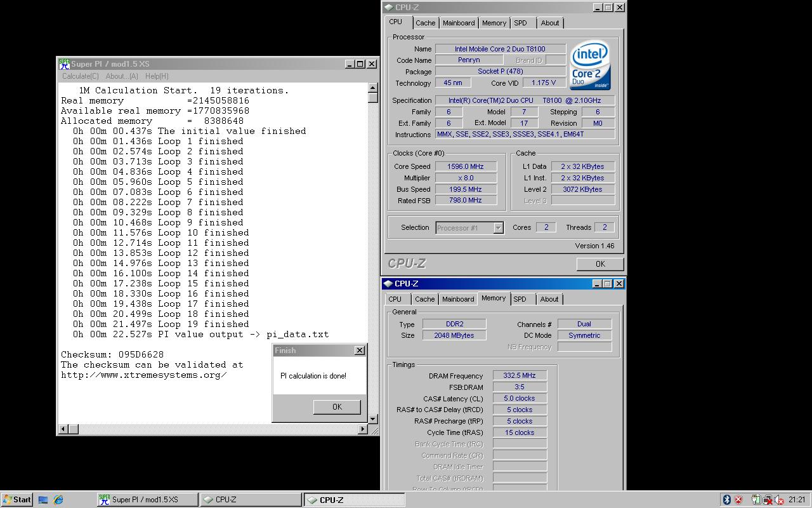Screen dimensions: 812x508
Task: Click OK button in top CPU-Z window
Action: [x=600, y=264]
